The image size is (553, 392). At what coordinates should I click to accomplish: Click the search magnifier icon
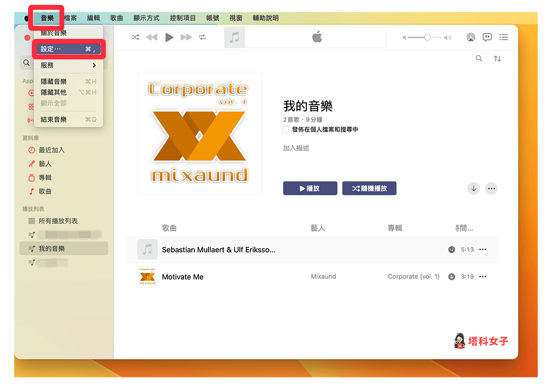[x=478, y=58]
